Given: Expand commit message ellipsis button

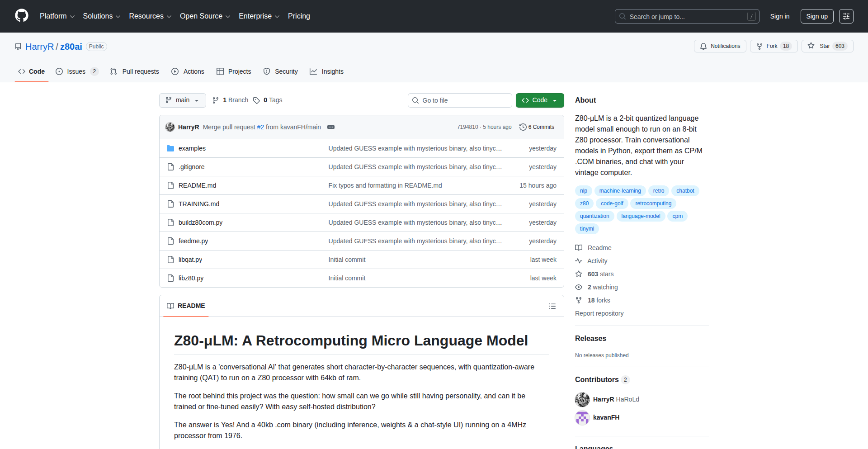Looking at the screenshot, I should pyautogui.click(x=331, y=127).
